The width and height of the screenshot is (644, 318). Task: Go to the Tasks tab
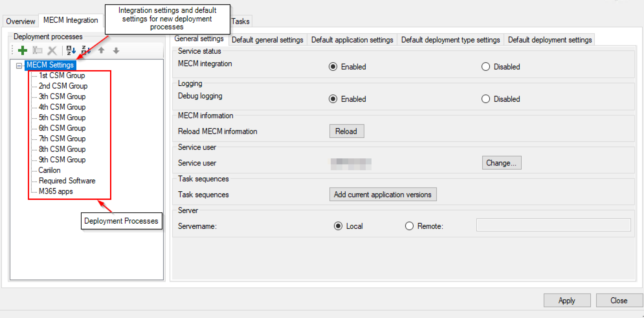click(x=240, y=21)
